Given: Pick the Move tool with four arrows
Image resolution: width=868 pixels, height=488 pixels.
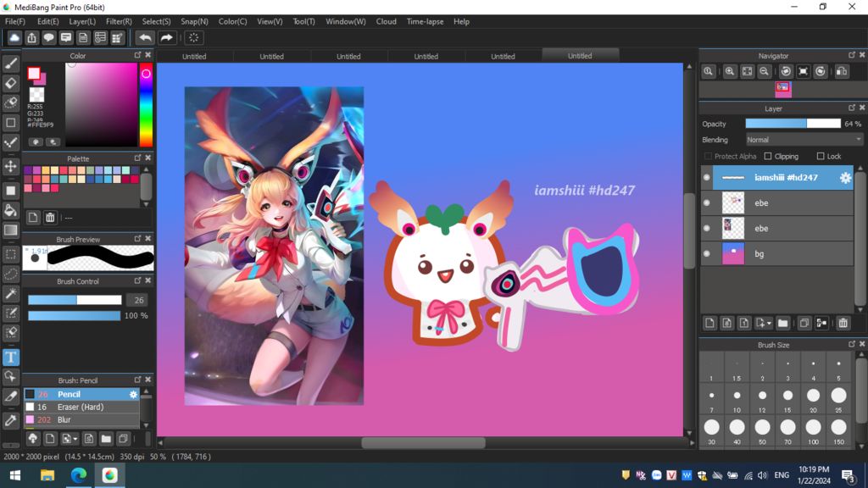Looking at the screenshot, I should 10,166.
